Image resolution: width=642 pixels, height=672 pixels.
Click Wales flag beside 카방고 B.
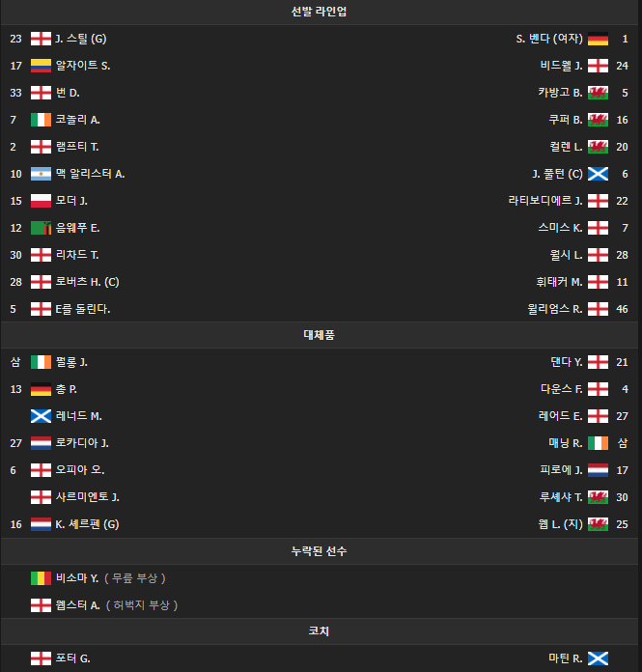point(598,93)
